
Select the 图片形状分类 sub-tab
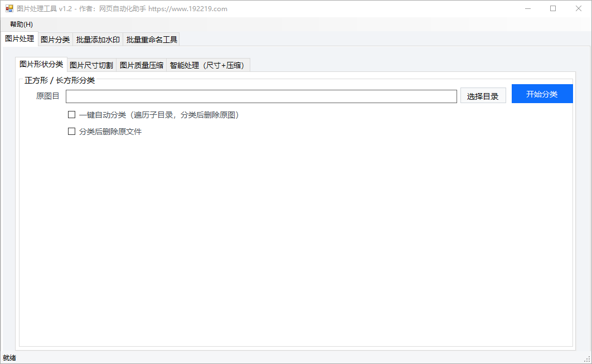click(x=42, y=65)
